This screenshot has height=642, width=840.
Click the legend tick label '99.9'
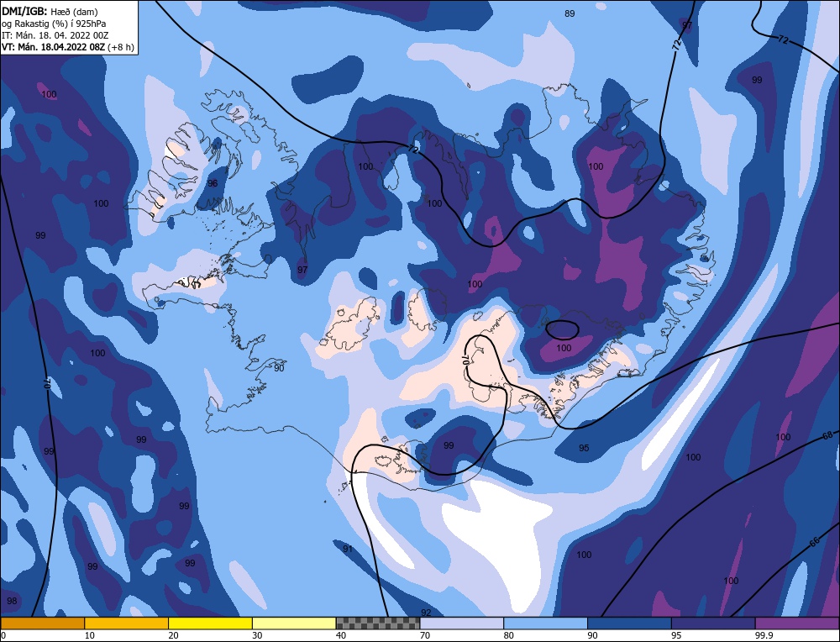click(763, 635)
